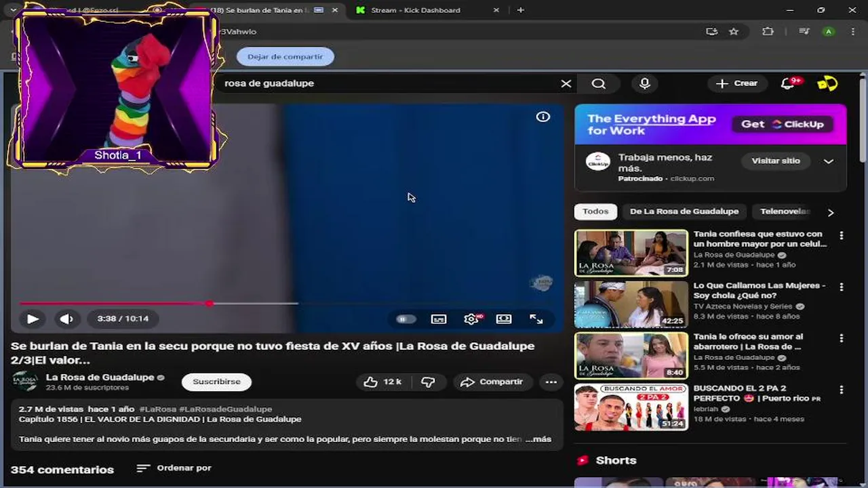Viewport: 868px width, 488px height.
Task: Bookmark this page star icon
Action: coord(734,31)
